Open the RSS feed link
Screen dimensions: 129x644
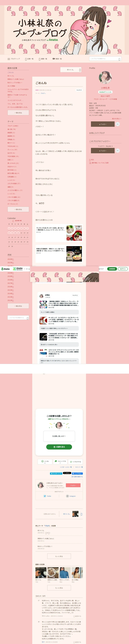click(92, 160)
